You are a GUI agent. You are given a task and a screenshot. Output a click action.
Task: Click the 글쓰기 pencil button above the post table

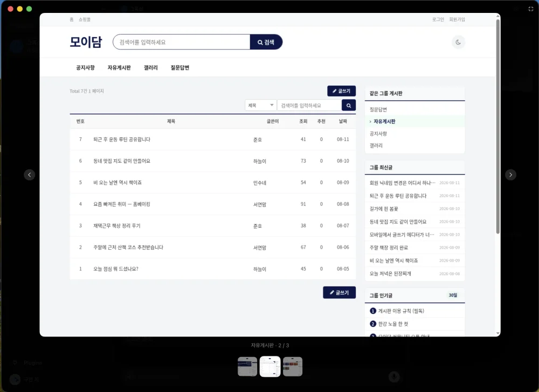pyautogui.click(x=341, y=91)
